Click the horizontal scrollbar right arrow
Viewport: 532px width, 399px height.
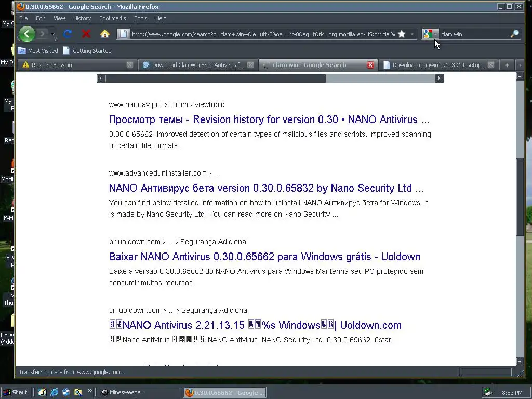click(x=440, y=78)
